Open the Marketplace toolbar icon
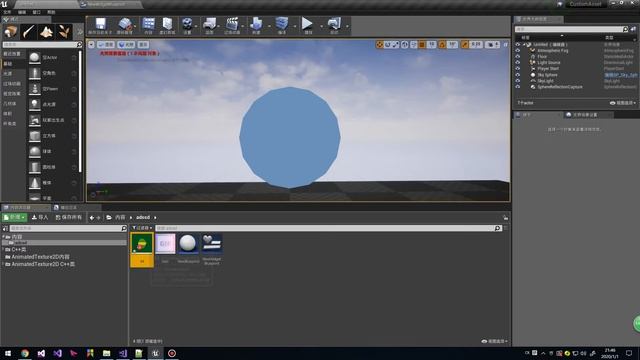The width and height of the screenshot is (640, 360). (167, 25)
